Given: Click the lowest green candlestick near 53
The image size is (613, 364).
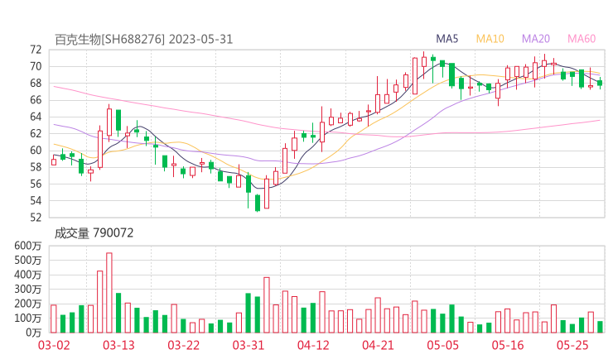Looking at the screenshot, I should tap(258, 203).
